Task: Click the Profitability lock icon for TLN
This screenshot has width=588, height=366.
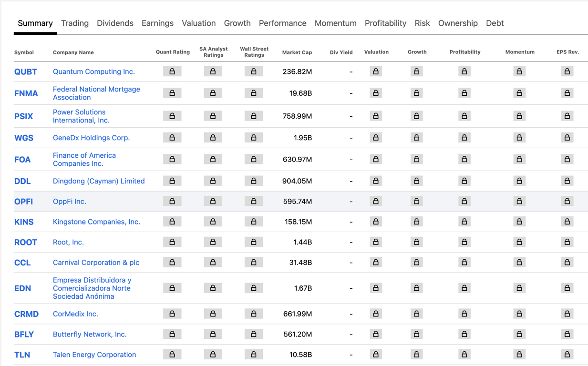Action: (x=464, y=355)
